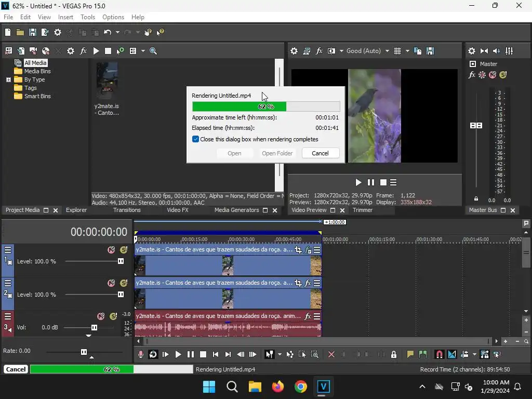This screenshot has width=532, height=399.
Task: Click the Open Folder button in render dialog
Action: pyautogui.click(x=277, y=153)
